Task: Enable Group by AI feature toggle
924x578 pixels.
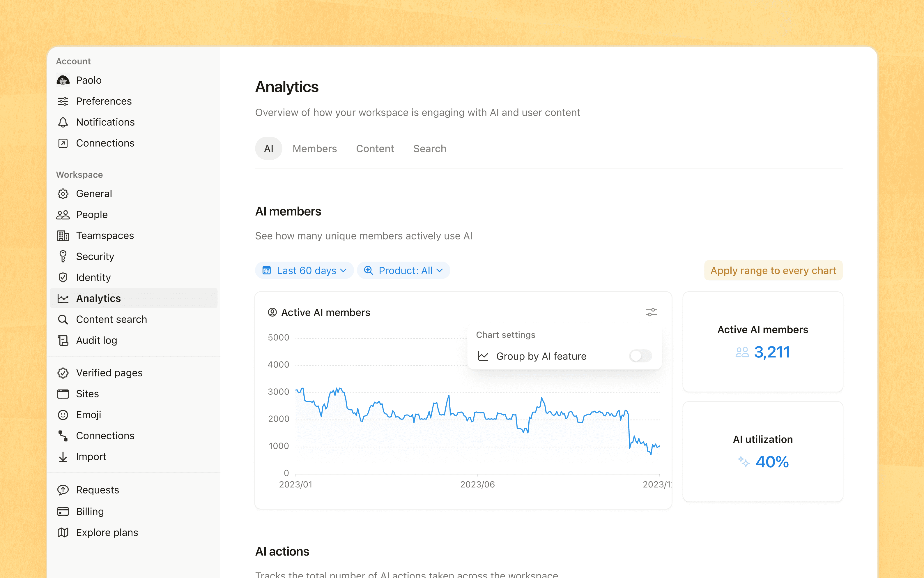Action: point(640,356)
